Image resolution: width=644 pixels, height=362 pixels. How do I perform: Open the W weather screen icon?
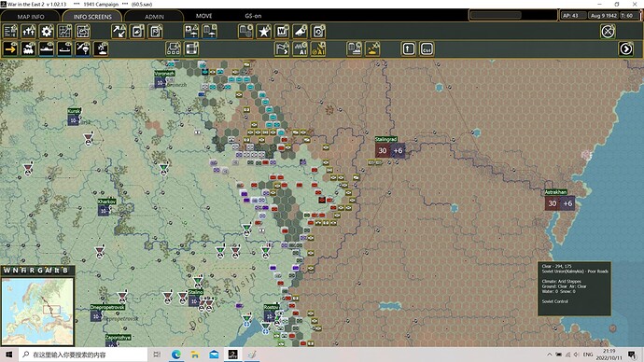[x=282, y=32]
